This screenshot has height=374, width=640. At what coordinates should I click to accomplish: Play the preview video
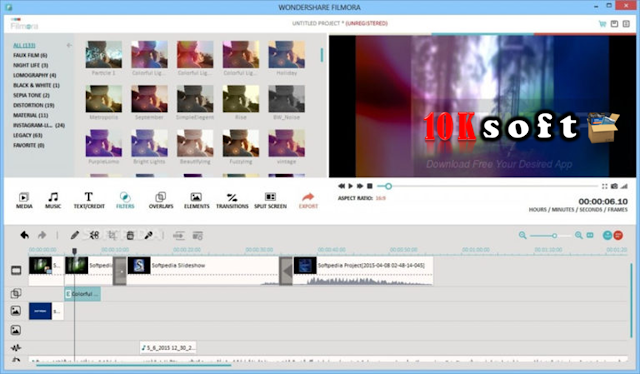click(350, 186)
